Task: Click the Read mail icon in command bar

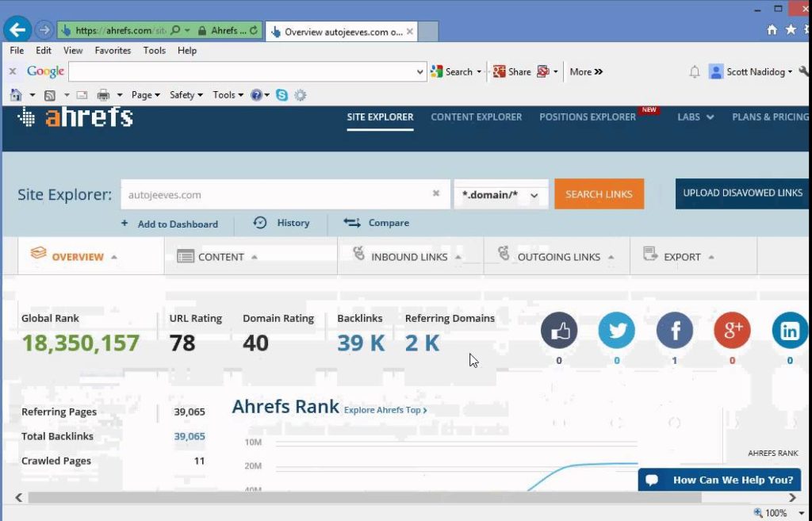Action: [82, 95]
